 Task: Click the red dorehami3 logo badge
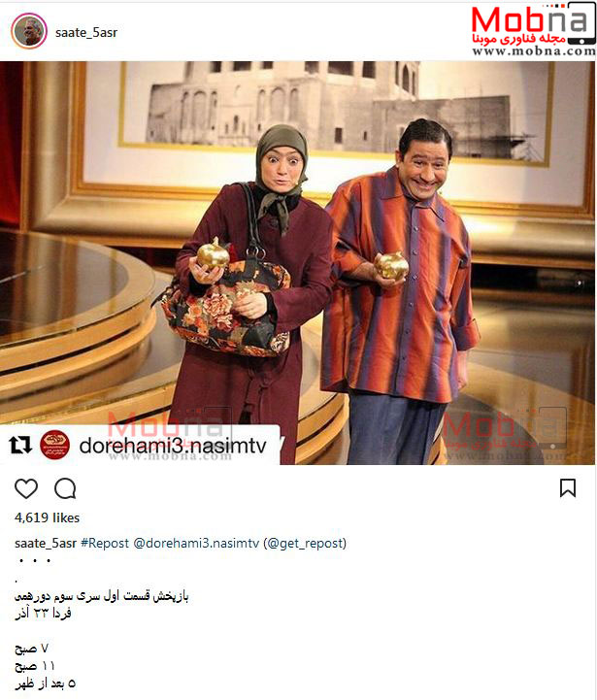[54, 445]
